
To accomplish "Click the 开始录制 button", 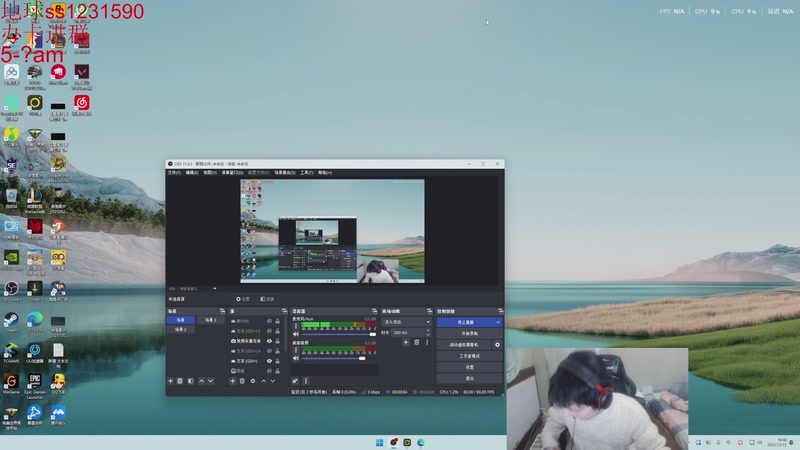I will [469, 333].
